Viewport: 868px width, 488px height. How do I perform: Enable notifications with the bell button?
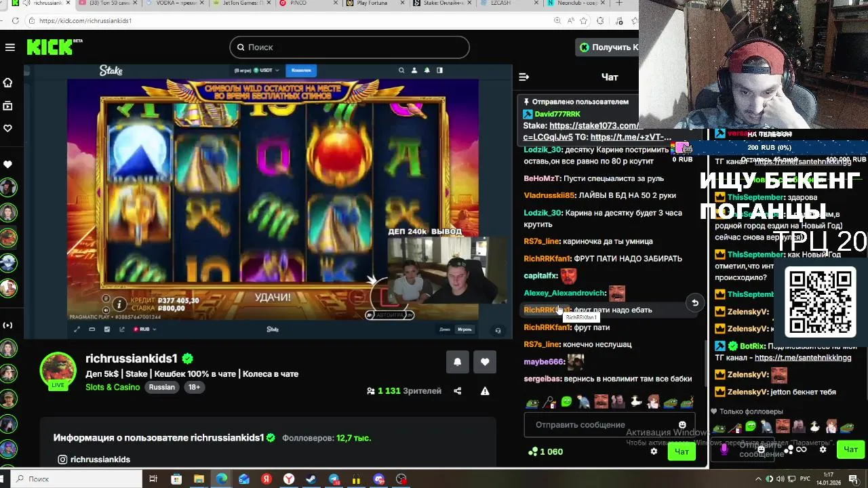(x=457, y=362)
